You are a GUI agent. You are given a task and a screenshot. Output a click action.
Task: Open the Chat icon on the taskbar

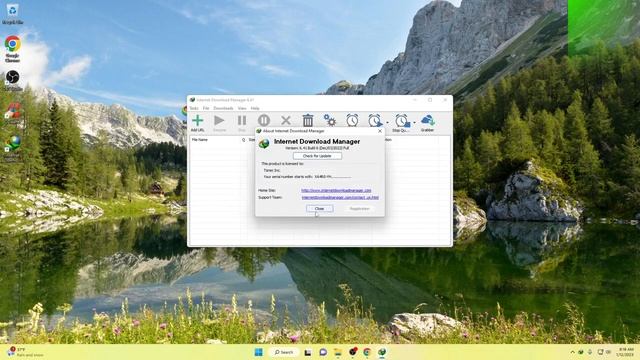323,352
